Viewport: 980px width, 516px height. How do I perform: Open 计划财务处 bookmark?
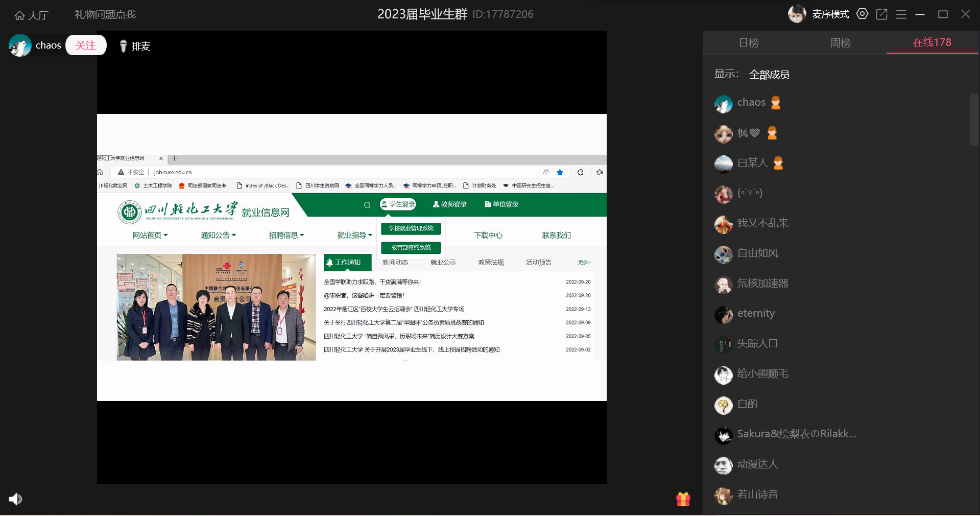pos(480,185)
